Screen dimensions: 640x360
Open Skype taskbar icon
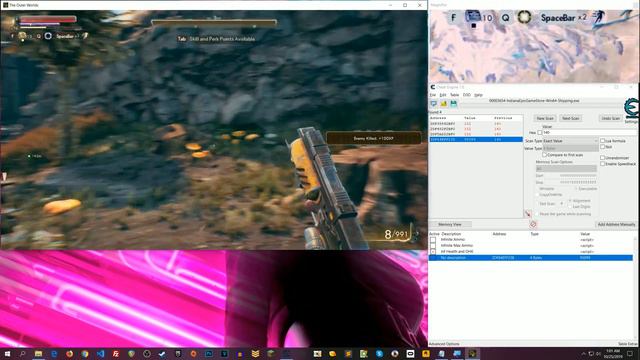[x=379, y=354]
